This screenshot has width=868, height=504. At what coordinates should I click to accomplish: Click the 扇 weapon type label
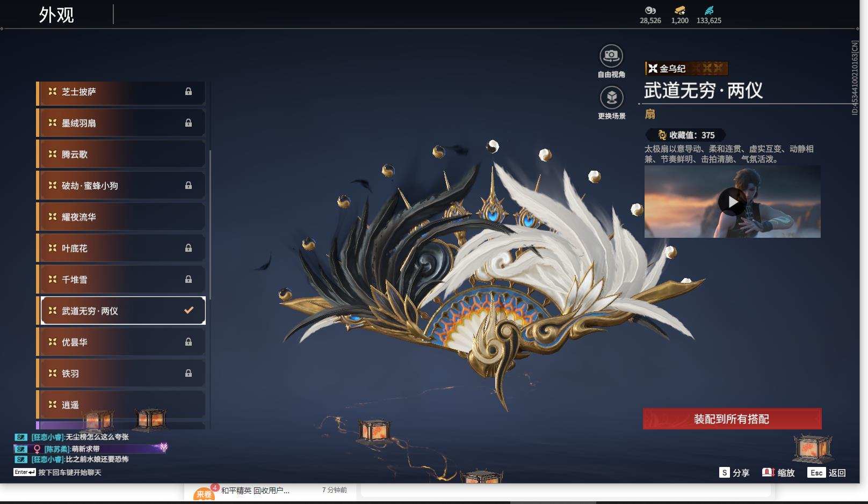(650, 114)
